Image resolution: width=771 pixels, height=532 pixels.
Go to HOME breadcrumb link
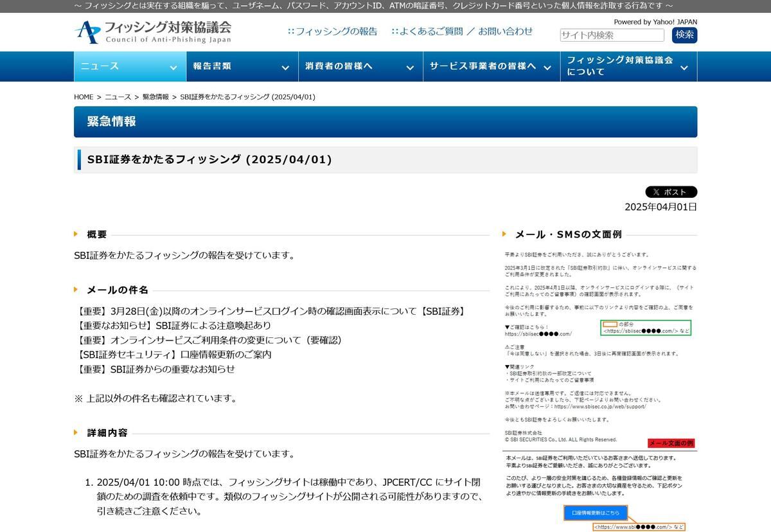tap(84, 97)
